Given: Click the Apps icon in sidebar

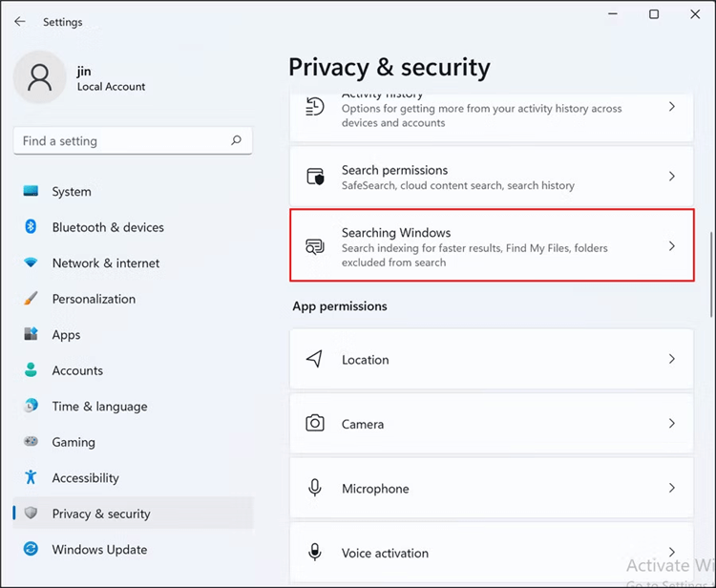Looking at the screenshot, I should [31, 334].
